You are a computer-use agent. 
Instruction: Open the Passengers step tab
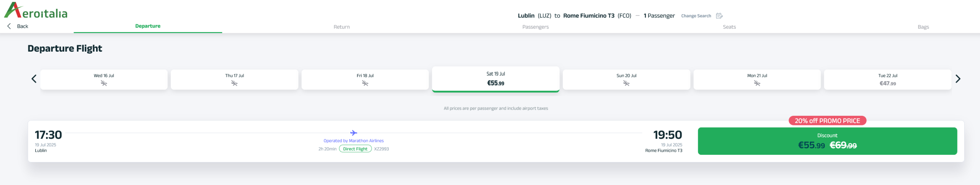(x=535, y=27)
